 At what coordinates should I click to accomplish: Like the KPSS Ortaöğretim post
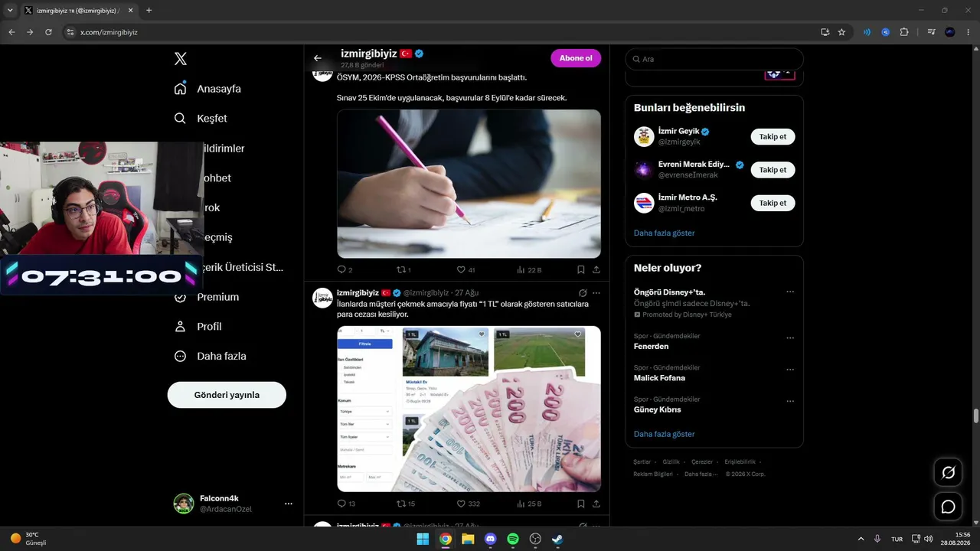tap(461, 270)
